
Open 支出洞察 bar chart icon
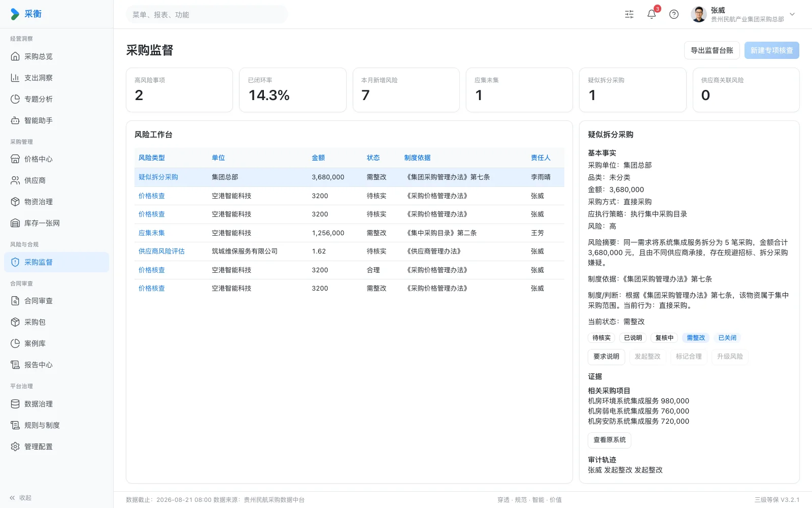15,78
